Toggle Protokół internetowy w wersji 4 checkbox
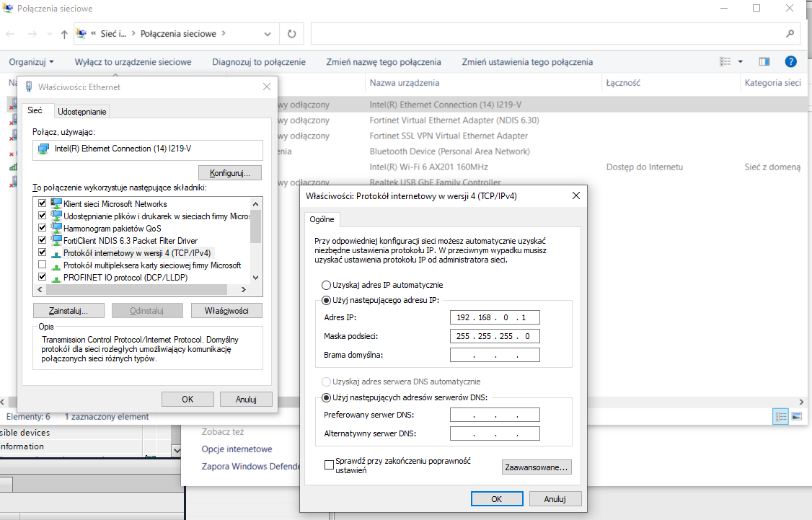Viewport: 812px width, 520px height. (x=43, y=252)
